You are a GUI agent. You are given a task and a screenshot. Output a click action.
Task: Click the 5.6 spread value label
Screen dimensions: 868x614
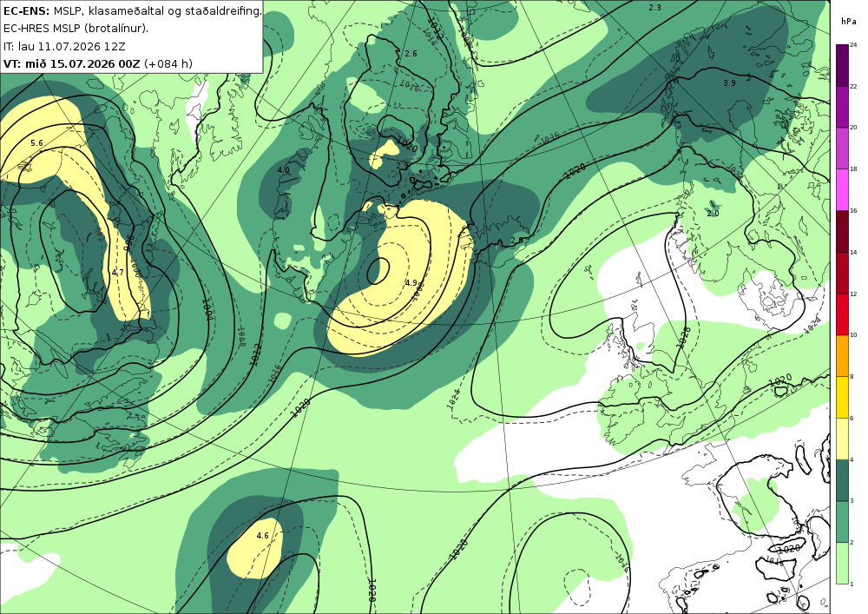click(x=36, y=142)
